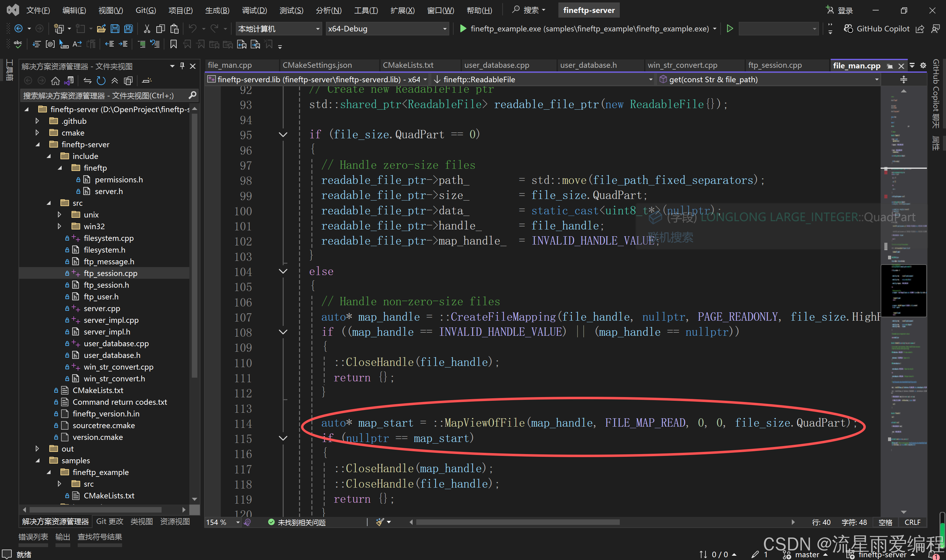Start fineftp_example.exe with the green play icon
The height and width of the screenshot is (560, 946).
[463, 29]
